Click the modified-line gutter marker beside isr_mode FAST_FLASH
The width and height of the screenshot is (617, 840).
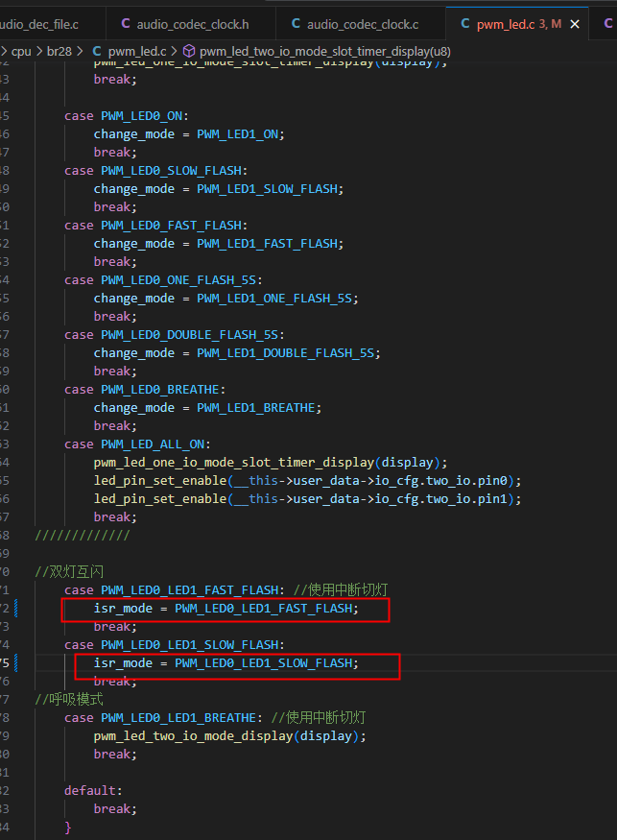[x=15, y=608]
